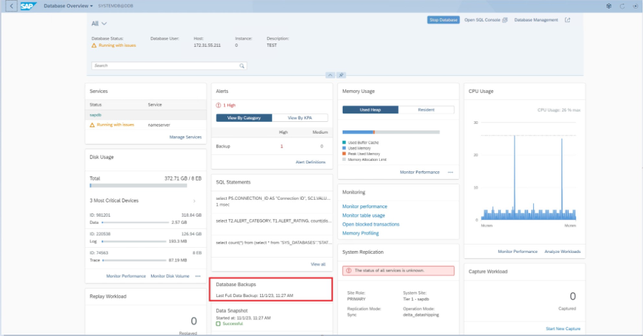
Task: Click the error icon in System Replication message
Action: [x=349, y=271]
